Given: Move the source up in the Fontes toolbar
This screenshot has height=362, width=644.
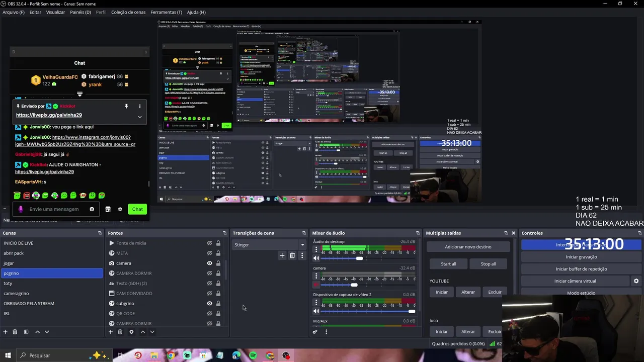Looking at the screenshot, I should point(142,332).
